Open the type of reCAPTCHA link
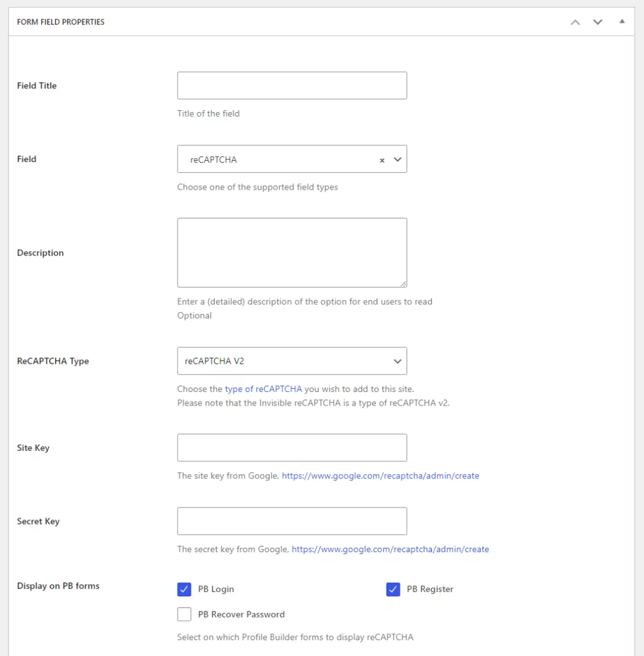Screen dimensions: 644x656 [263, 389]
